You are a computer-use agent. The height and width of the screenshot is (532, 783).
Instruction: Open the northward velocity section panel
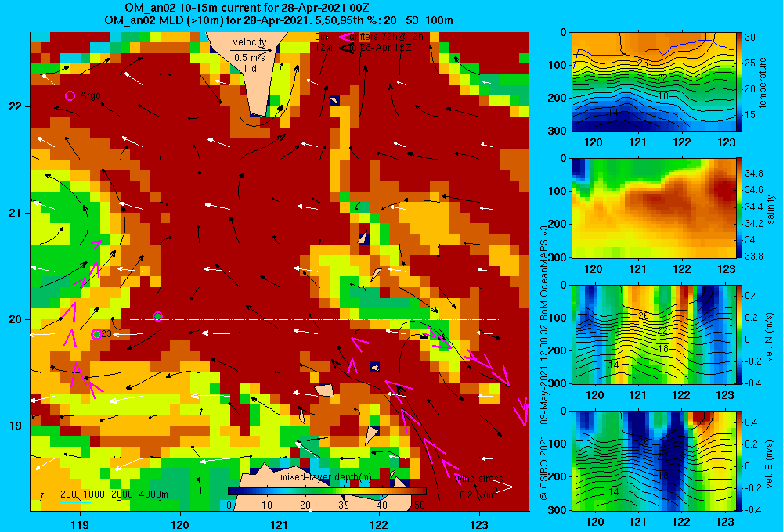pyautogui.click(x=653, y=334)
